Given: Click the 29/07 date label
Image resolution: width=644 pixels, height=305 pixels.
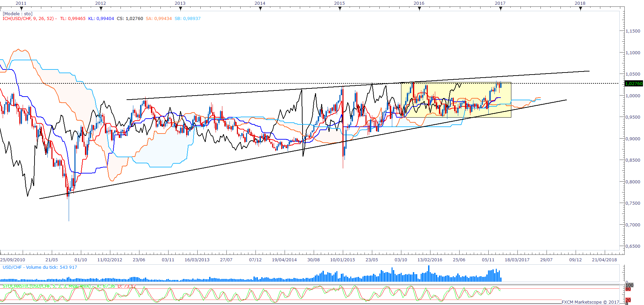Looking at the screenshot, I should click(x=546, y=260).
